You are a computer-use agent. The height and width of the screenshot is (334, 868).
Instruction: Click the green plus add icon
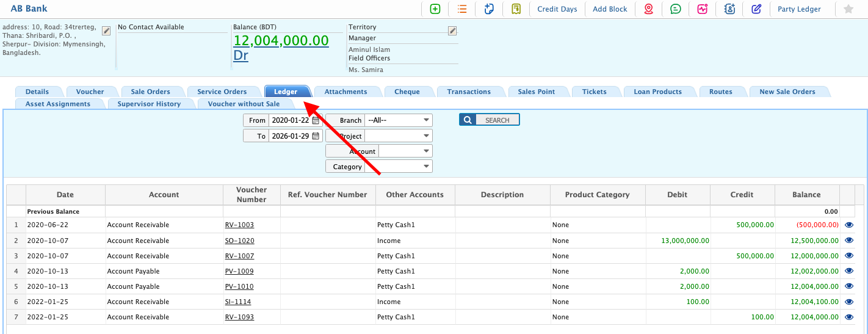coord(435,9)
